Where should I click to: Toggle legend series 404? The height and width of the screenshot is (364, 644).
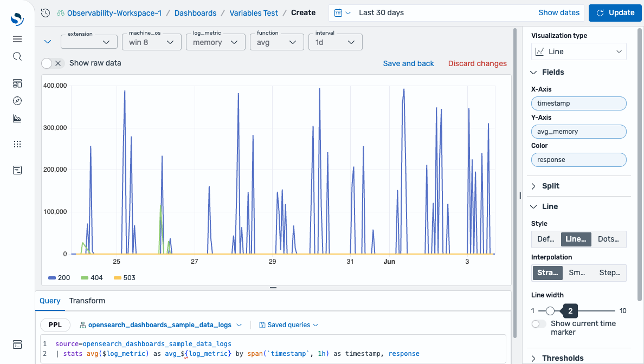[x=92, y=278]
